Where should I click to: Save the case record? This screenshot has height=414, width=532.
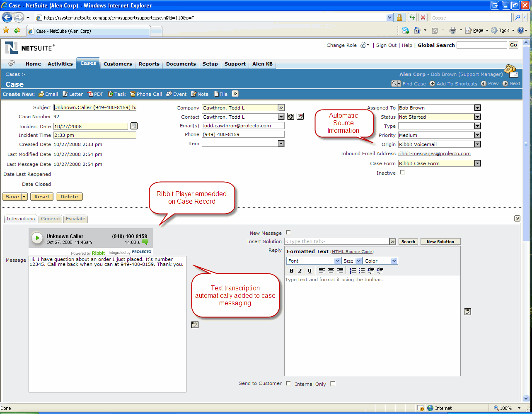(x=12, y=196)
